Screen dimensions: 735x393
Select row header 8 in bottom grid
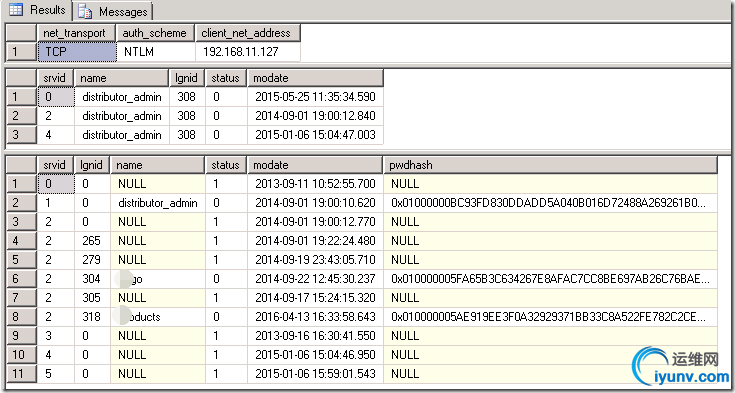point(22,317)
